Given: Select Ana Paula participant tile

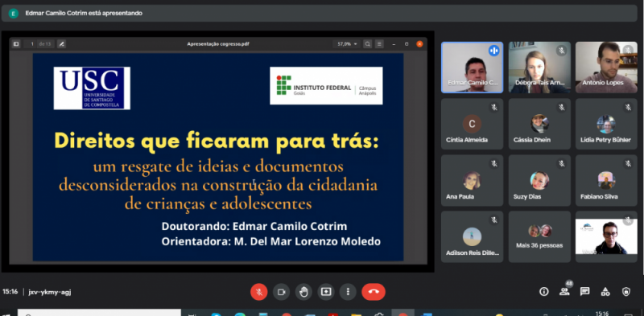Looking at the screenshot, I should [472, 180].
